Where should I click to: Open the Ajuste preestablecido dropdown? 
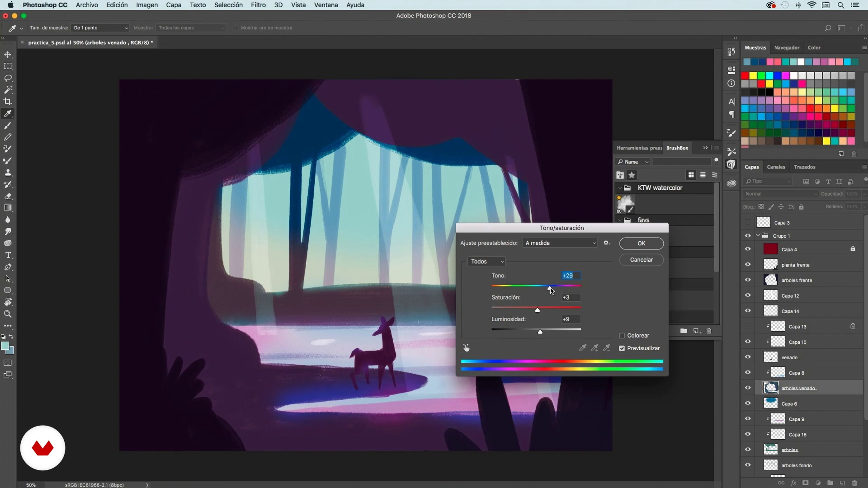(x=560, y=243)
